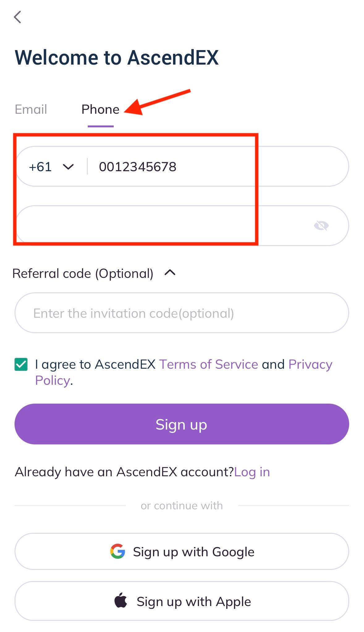Collapse the Referral code section chevron
This screenshot has width=364, height=632.
170,273
